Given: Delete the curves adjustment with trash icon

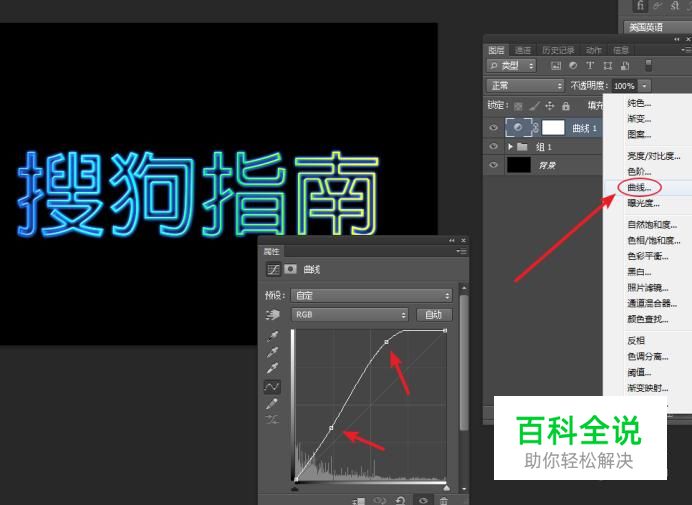Looking at the screenshot, I should click(444, 501).
